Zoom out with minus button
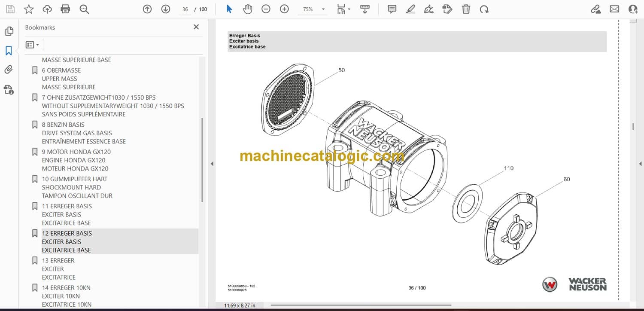644x311 pixels. click(x=266, y=9)
